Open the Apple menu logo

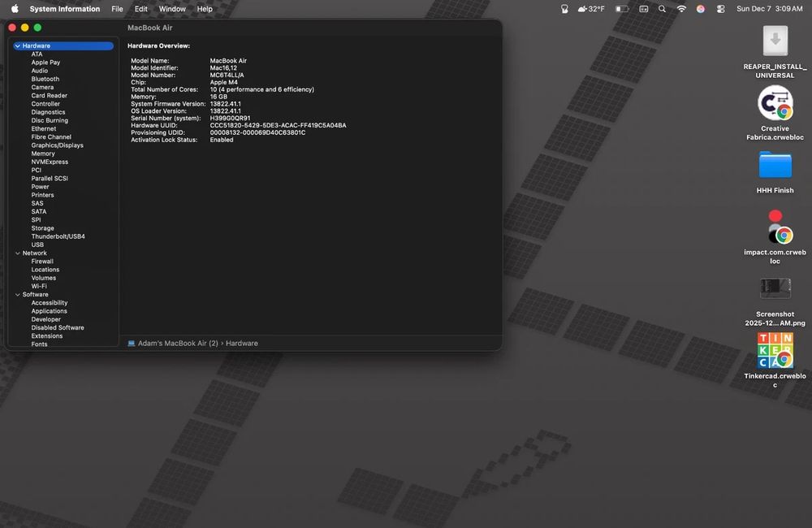[15, 9]
